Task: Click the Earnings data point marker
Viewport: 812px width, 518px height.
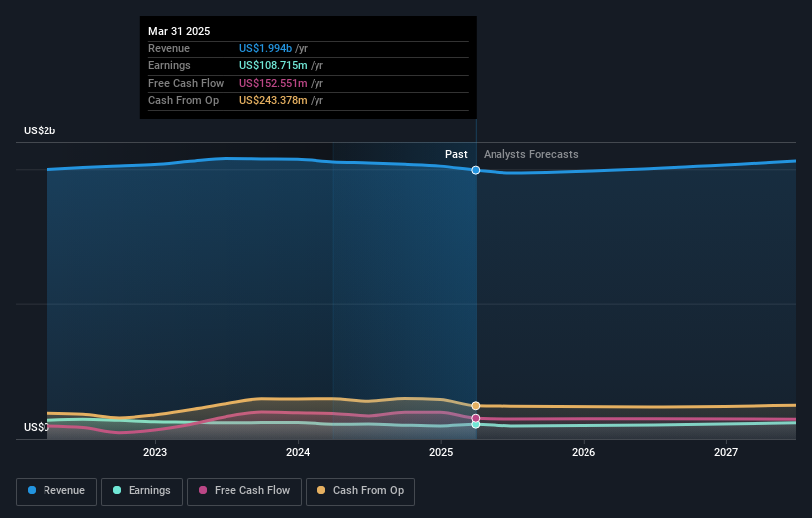Action: pos(476,424)
